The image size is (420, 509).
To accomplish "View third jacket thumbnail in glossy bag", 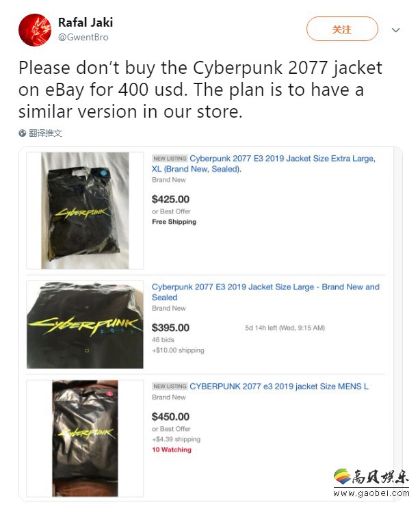I will click(x=85, y=439).
